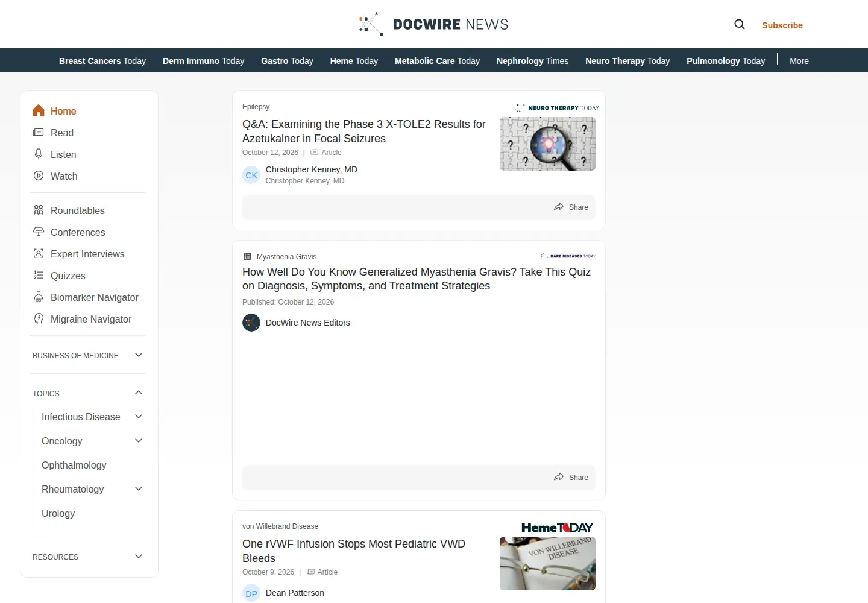The width and height of the screenshot is (868, 603).
Task: Click the puzzle magnifier article thumbnail
Action: pos(547,144)
